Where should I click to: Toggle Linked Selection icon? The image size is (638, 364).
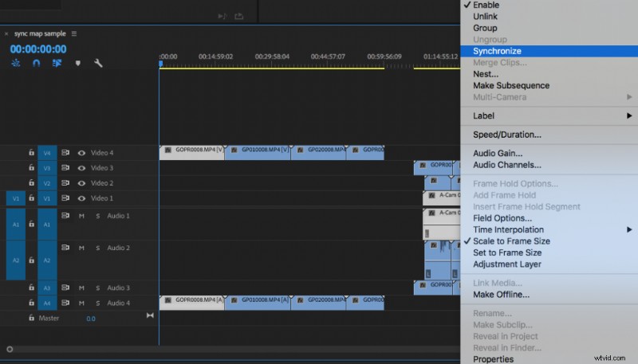tap(57, 63)
